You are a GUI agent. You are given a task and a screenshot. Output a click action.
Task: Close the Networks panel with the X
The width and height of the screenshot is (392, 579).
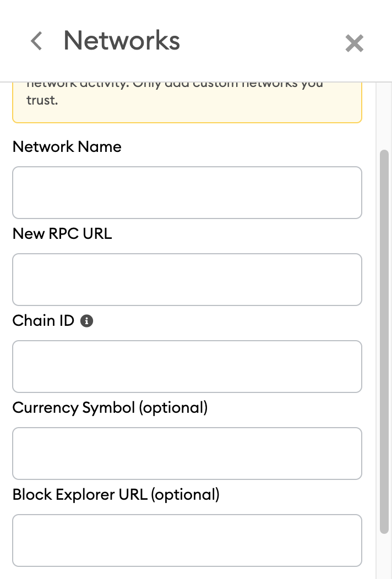point(354,43)
